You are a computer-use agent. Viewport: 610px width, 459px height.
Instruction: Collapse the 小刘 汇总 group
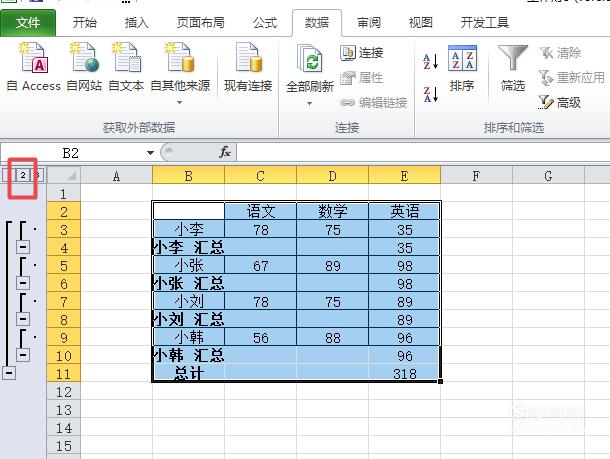(23, 319)
